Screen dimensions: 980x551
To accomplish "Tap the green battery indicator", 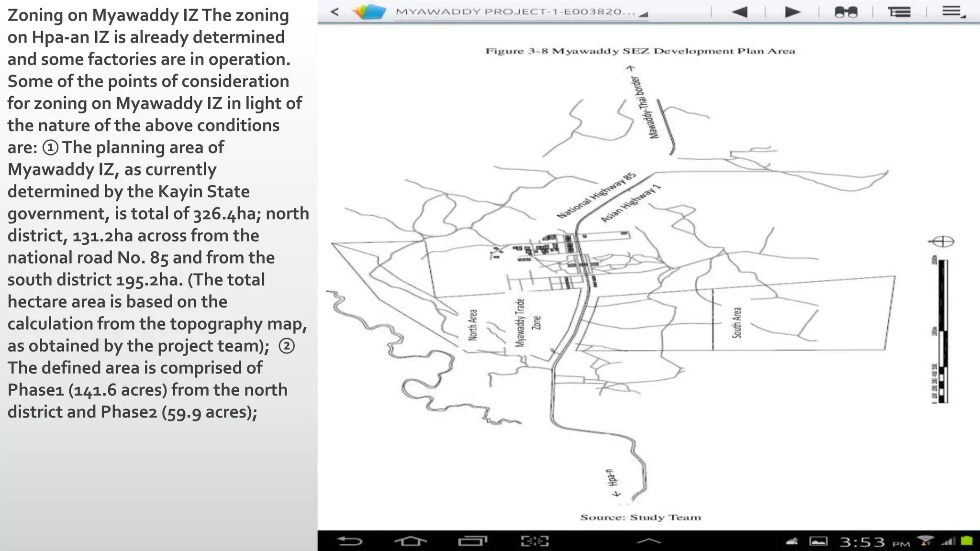I will (x=967, y=541).
